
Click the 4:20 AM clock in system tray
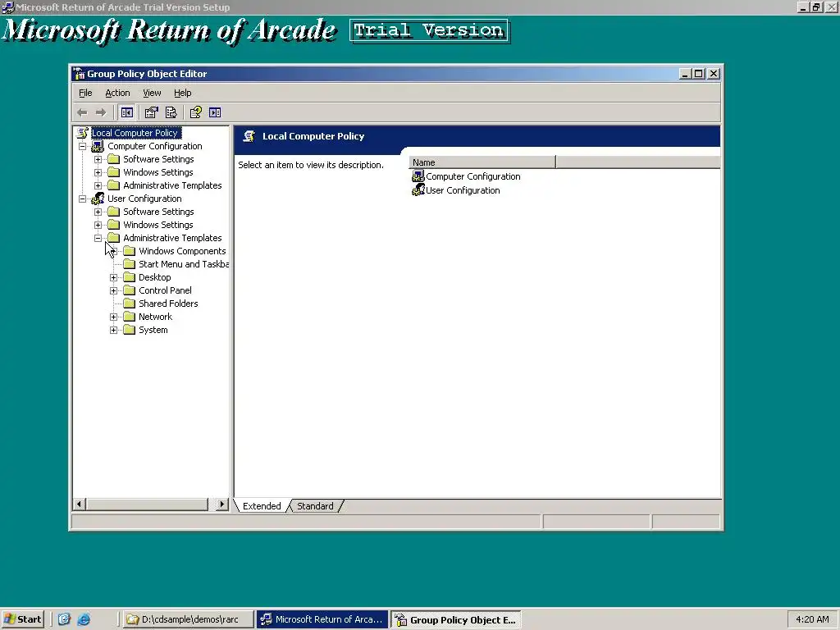click(812, 619)
